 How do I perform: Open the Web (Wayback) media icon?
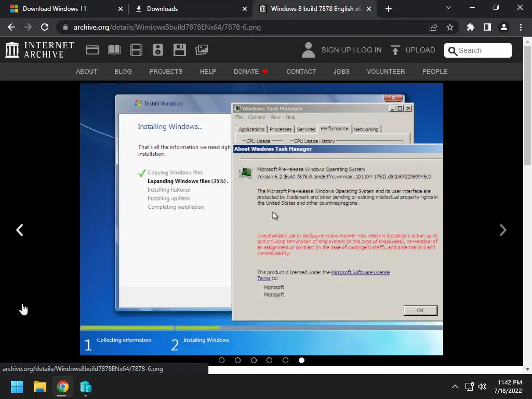click(92, 50)
